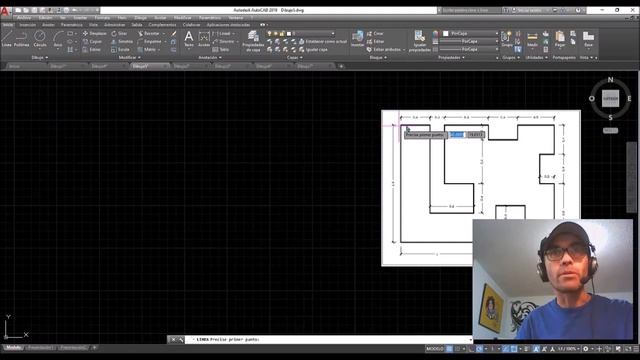Toggle annotation visibility A icon in status bar
Screen dimensions: 640x360
click(x=536, y=349)
